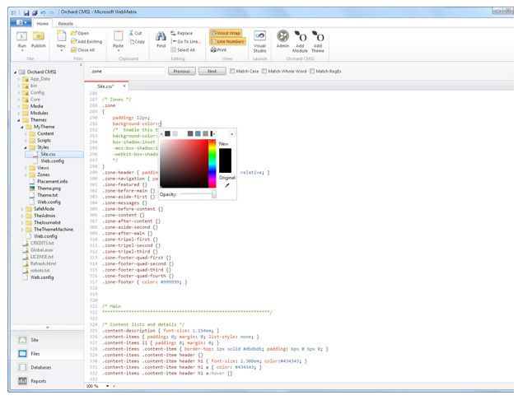Click Select All in Editing group
The image size is (532, 400).
[183, 50]
